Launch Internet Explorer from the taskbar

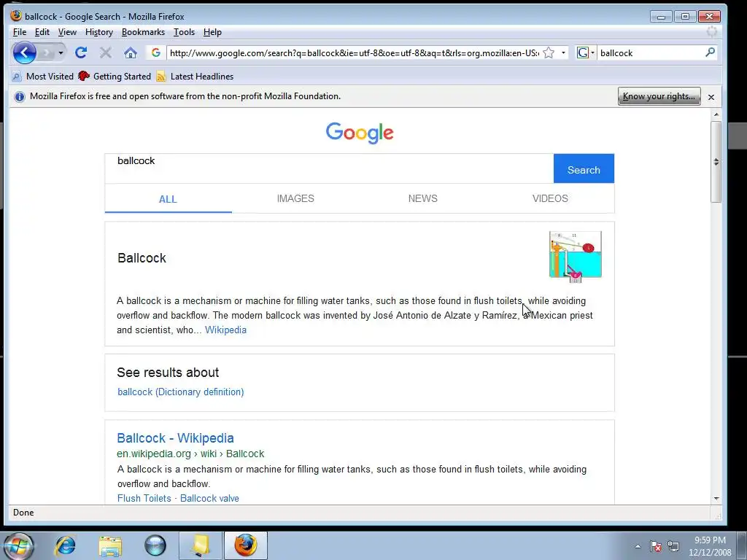coord(65,545)
